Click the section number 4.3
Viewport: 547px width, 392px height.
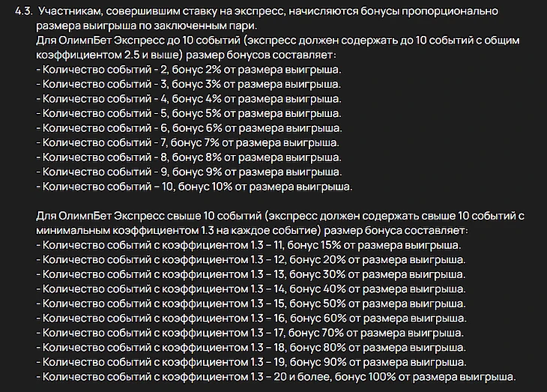pyautogui.click(x=23, y=11)
